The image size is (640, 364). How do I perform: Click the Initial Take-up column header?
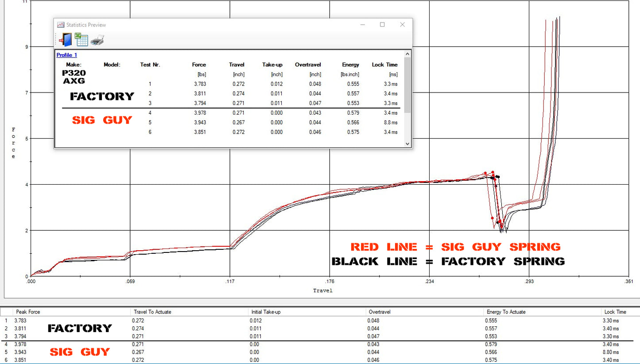pos(266,312)
